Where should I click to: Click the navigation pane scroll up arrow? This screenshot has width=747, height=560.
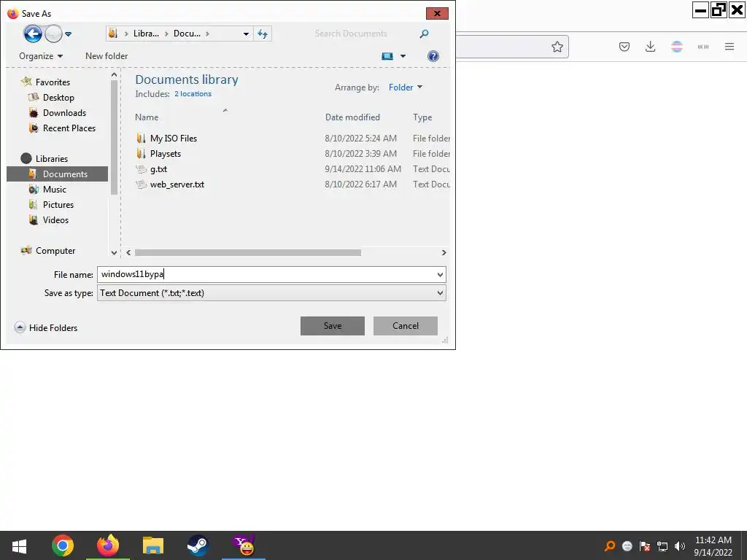pyautogui.click(x=114, y=75)
